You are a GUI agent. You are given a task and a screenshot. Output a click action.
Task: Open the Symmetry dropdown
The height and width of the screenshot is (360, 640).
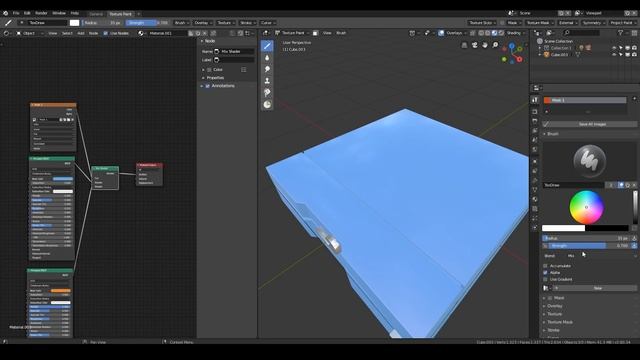pos(594,23)
